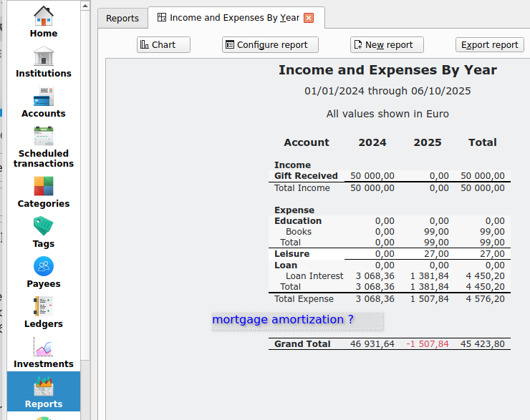Click the sidebar vertical scrollbar
530x420 pixels.
(x=85, y=215)
